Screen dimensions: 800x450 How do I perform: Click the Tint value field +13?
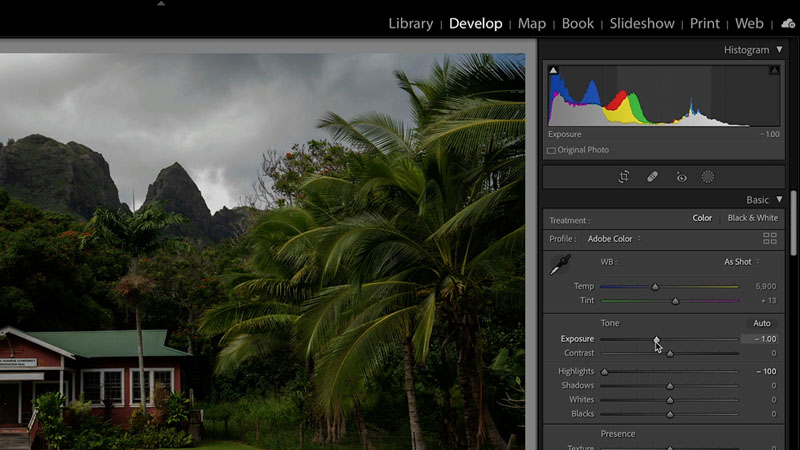tap(768, 301)
